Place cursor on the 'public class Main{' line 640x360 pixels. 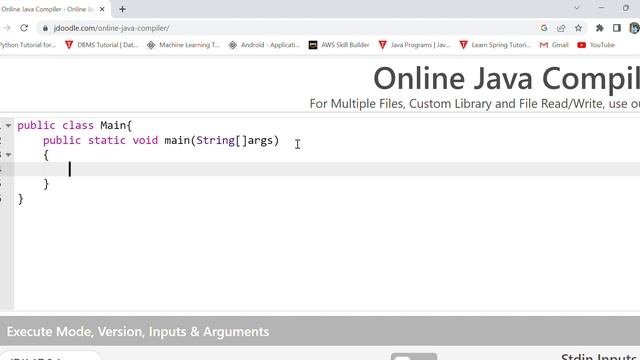click(x=74, y=125)
